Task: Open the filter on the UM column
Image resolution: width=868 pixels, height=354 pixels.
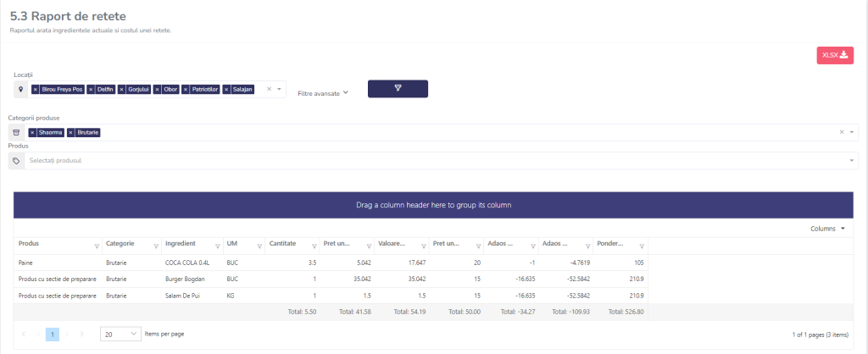Action: [x=258, y=246]
